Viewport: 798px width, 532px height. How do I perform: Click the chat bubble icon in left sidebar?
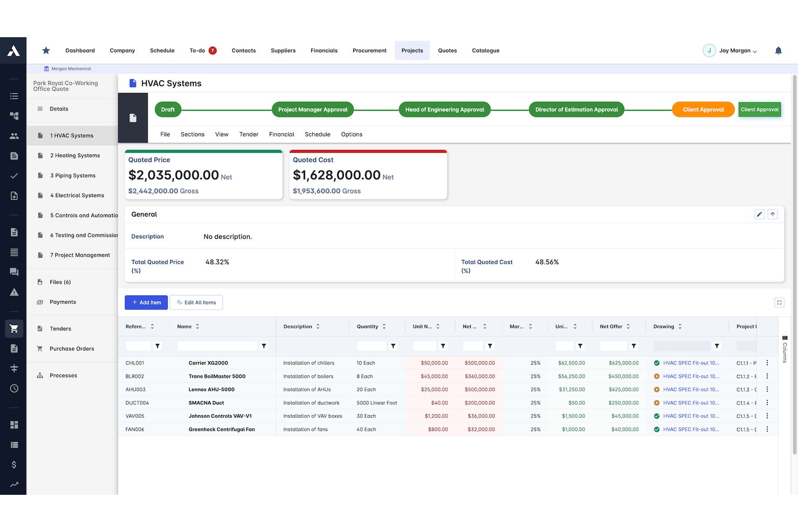click(14, 272)
